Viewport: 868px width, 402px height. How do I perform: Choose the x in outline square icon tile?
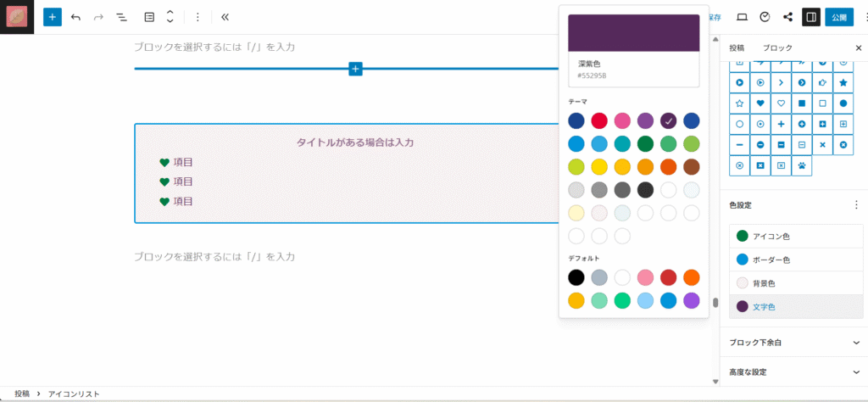[781, 165]
